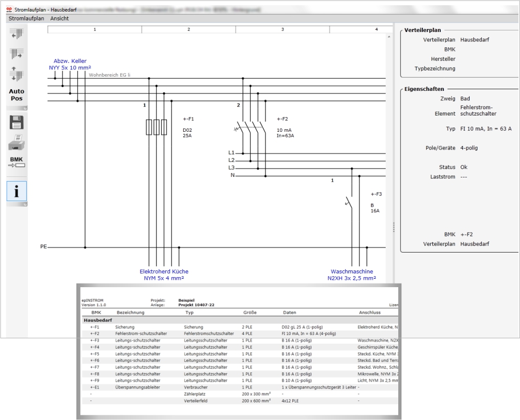The width and height of the screenshot is (520, 420).
Task: Click the app icon in title bar
Action: (9, 9)
